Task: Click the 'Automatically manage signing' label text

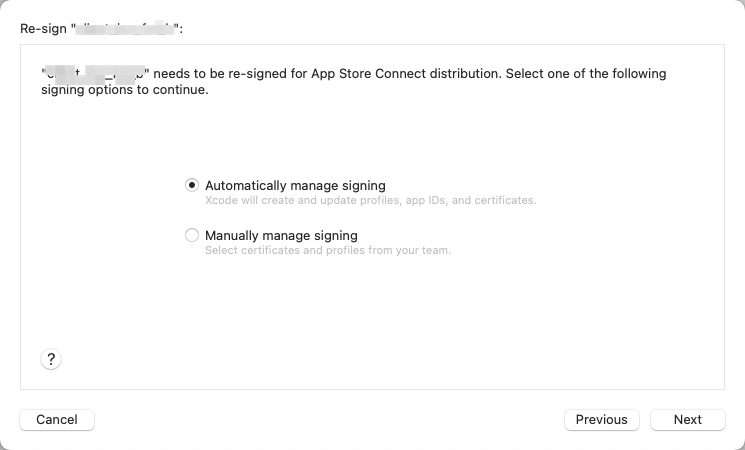Action: pos(295,185)
